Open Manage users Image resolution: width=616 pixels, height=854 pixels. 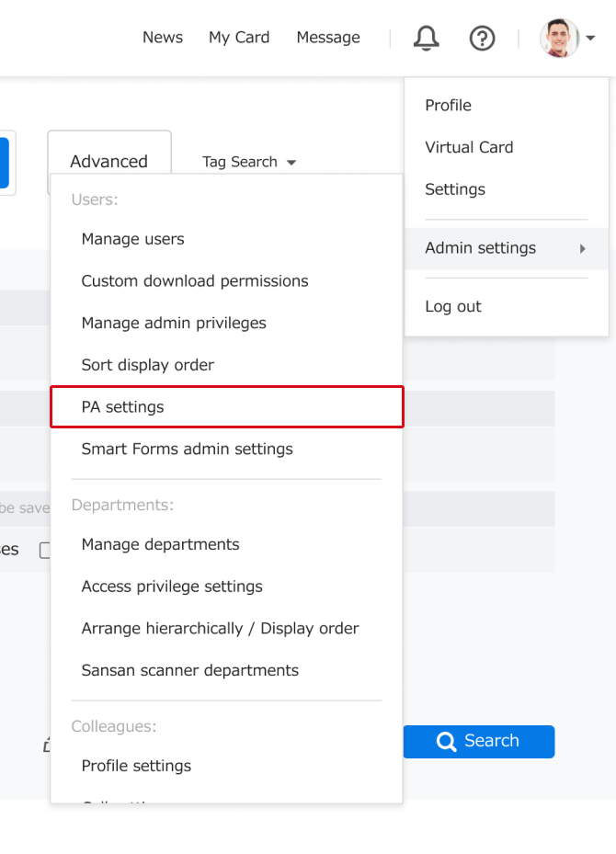point(226,239)
